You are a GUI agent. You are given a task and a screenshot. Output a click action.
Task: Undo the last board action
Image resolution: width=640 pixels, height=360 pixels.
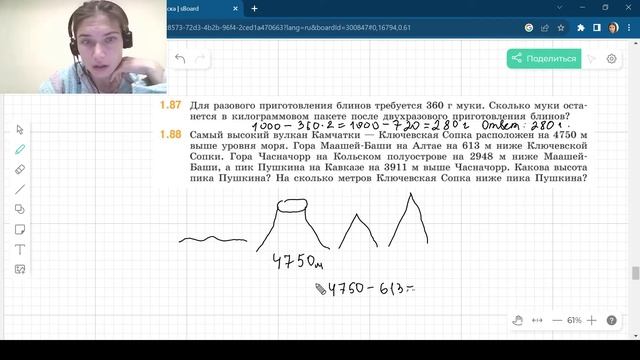pyautogui.click(x=180, y=59)
